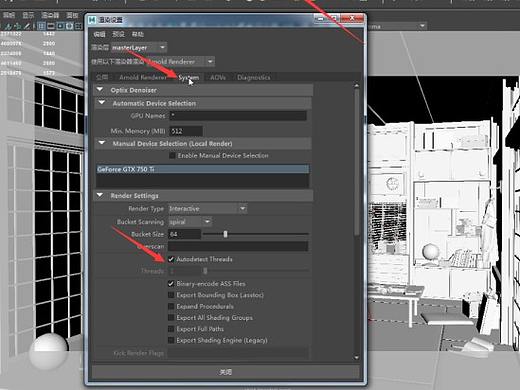Open the 面板 menu in the viewport panel
Screen dimensions: 520x390
coord(72,15)
